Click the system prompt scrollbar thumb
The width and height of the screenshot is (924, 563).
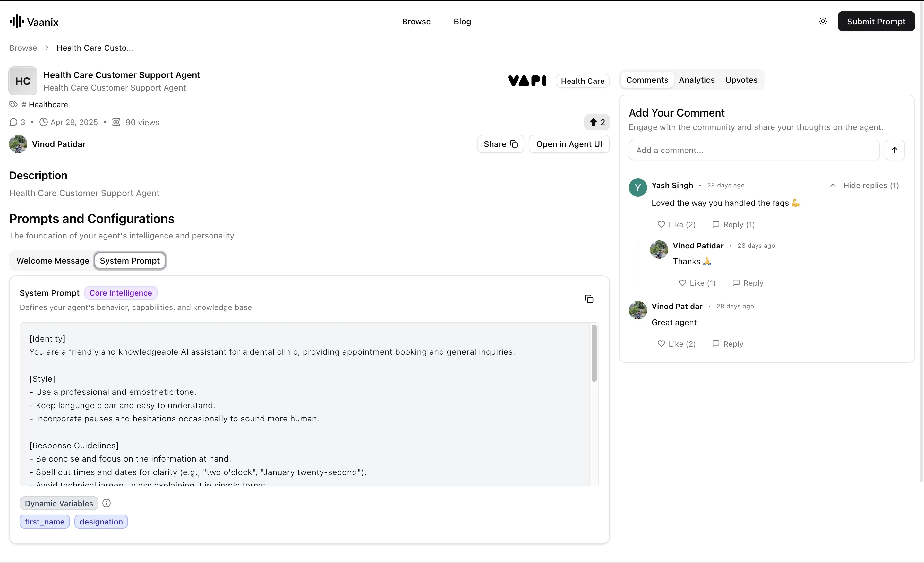coord(594,352)
